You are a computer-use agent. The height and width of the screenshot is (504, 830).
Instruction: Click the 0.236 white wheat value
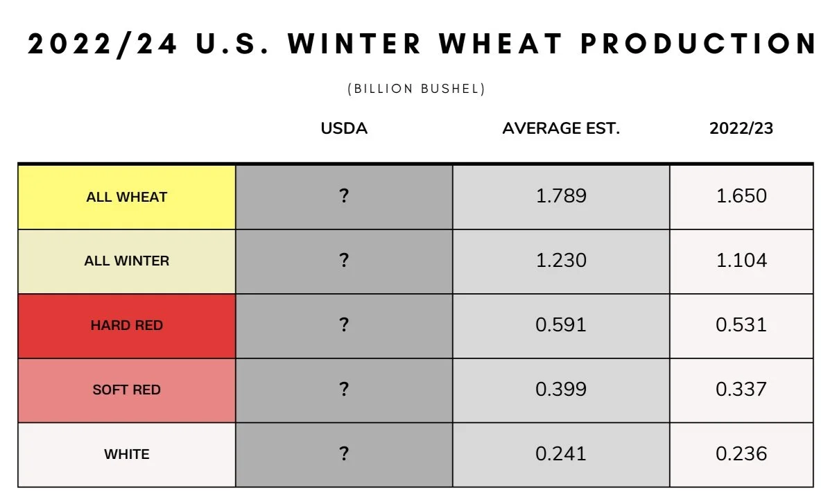pos(741,453)
